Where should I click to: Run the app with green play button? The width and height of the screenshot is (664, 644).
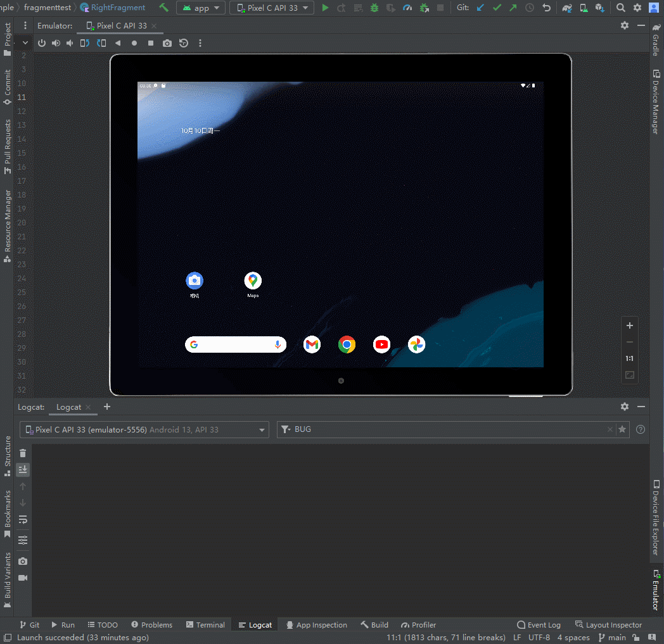(x=325, y=8)
